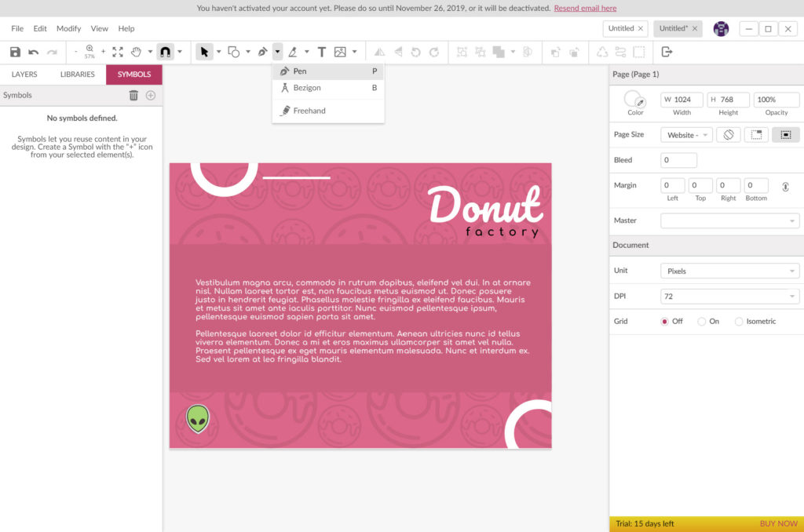This screenshot has height=532, width=804.
Task: Expand the Unit dropdown showing Pixels
Action: [x=729, y=271]
